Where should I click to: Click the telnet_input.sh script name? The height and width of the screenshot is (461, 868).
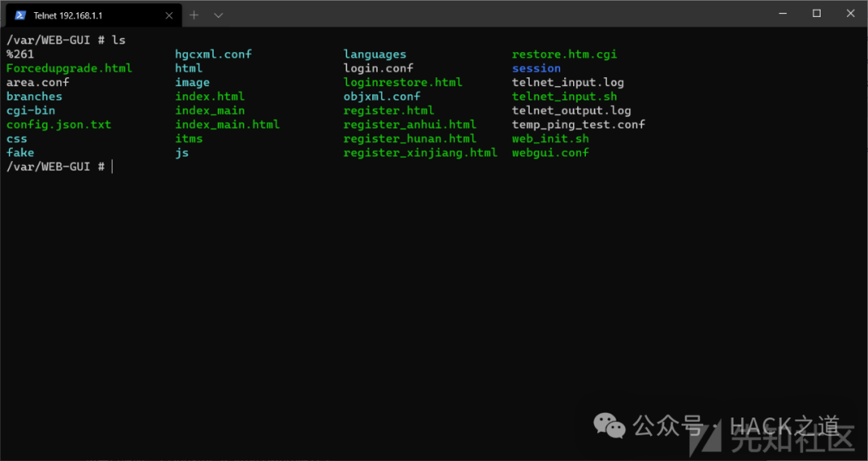click(x=564, y=97)
